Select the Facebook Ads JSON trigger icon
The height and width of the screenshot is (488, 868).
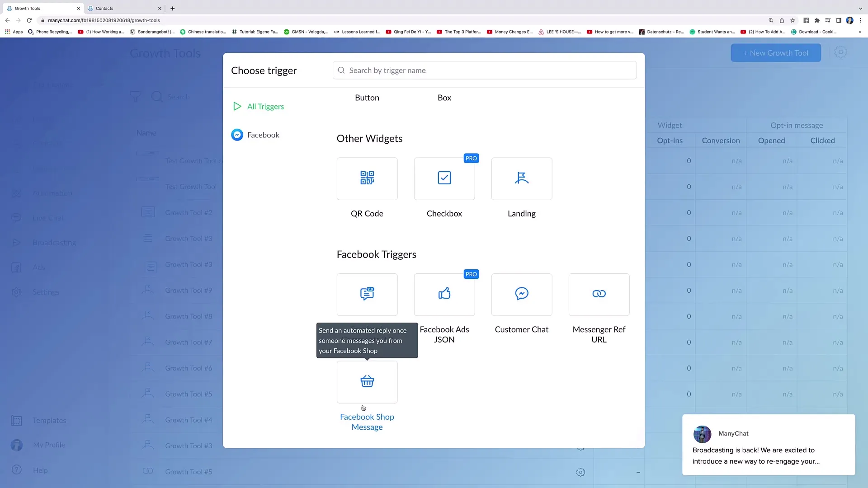click(444, 294)
